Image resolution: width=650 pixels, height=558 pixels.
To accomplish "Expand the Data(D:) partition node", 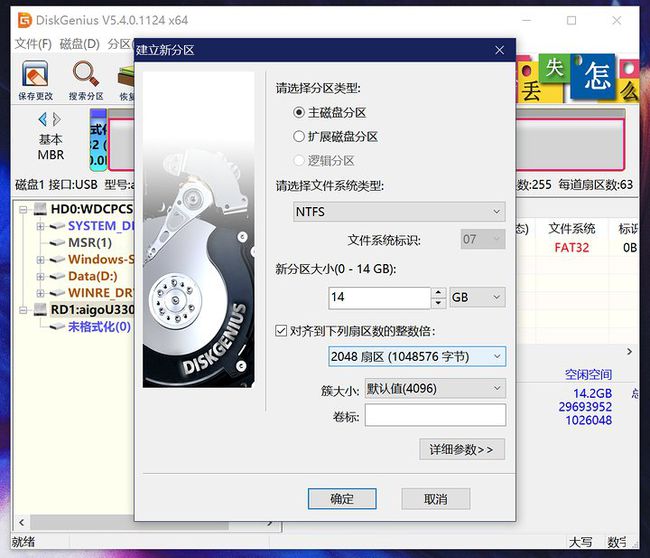I will tap(40, 276).
